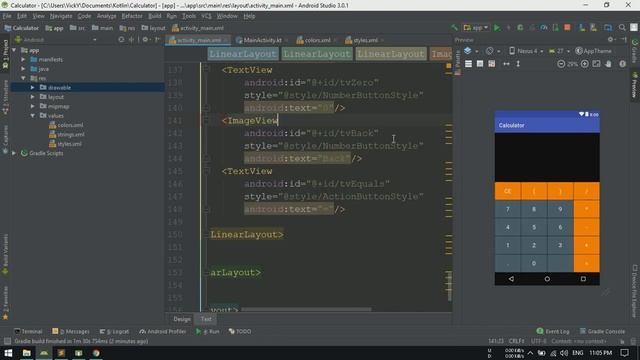The image size is (640, 360).
Task: Switch to the MainActivity.kt editor tab
Action: (262, 40)
